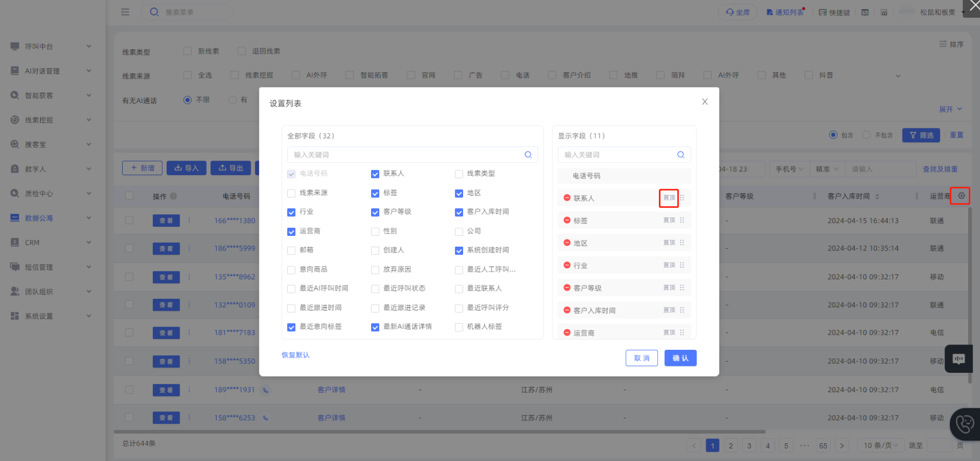Click the column settings gear icon

[x=961, y=196]
